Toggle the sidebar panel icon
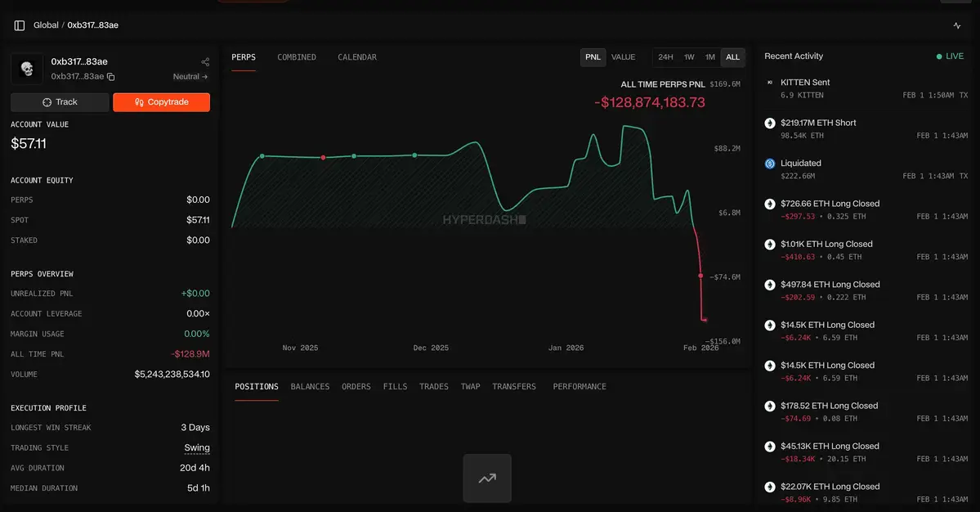The image size is (980, 512). click(20, 25)
